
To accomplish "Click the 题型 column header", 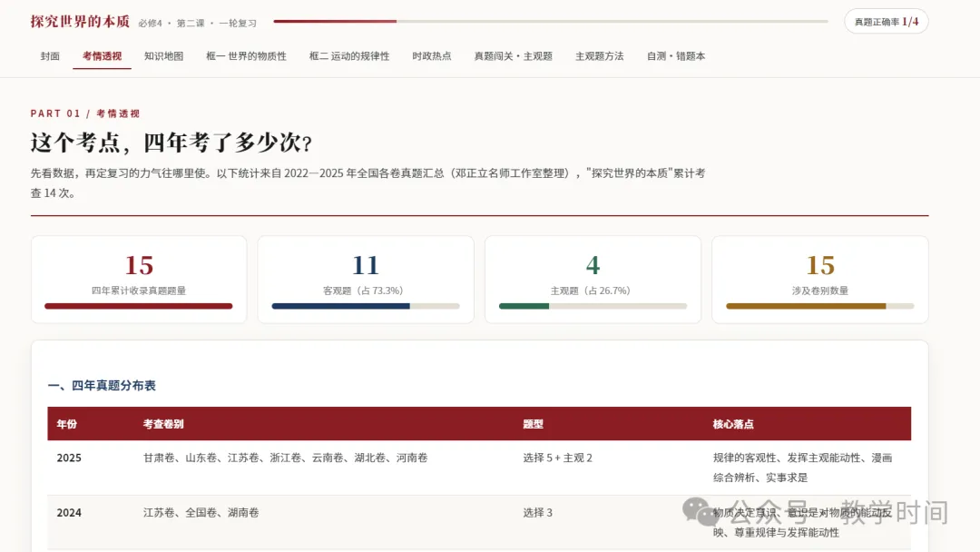I will pos(534,424).
